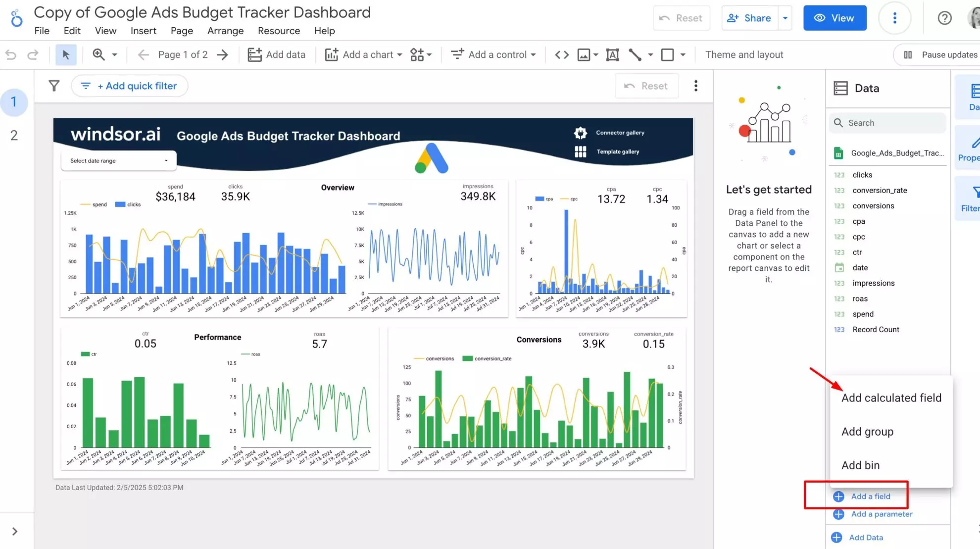Viewport: 980px width, 549px height.
Task: Open the Properties side tab
Action: coord(968,148)
